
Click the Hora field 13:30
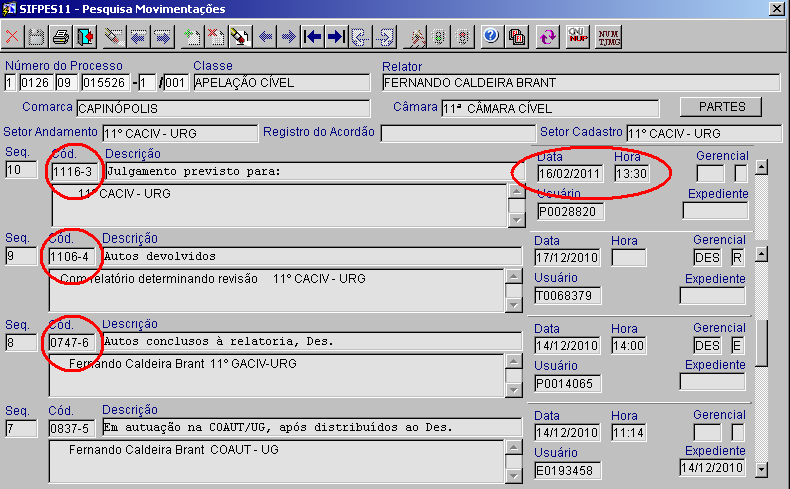point(631,174)
